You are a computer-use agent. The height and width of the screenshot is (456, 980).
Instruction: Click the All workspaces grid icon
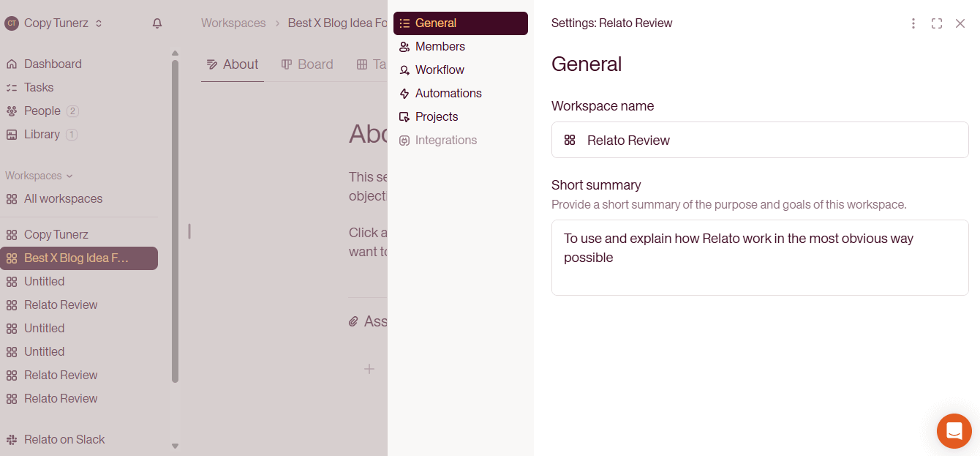click(x=12, y=199)
